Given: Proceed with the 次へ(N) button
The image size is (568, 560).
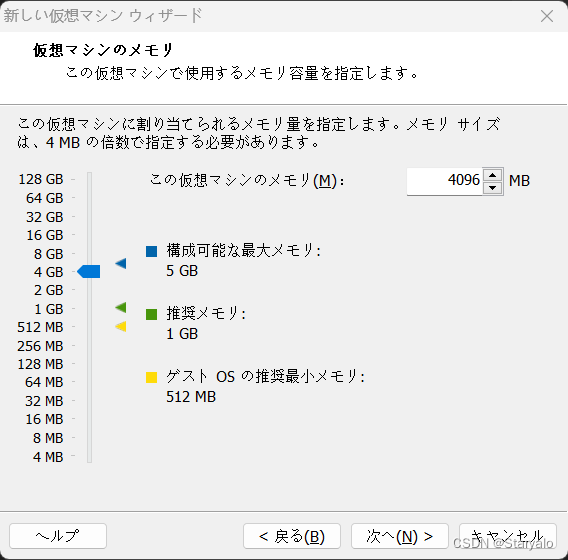Looking at the screenshot, I should pos(400,536).
